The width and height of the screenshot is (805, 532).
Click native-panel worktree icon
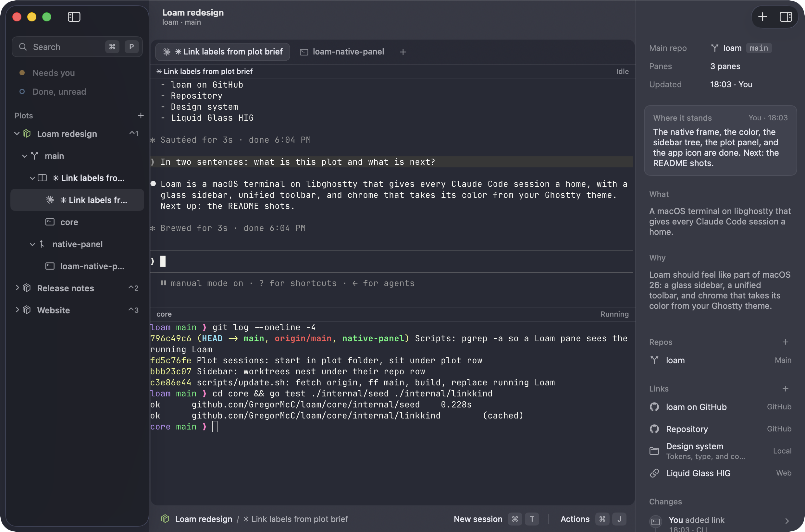point(42,244)
